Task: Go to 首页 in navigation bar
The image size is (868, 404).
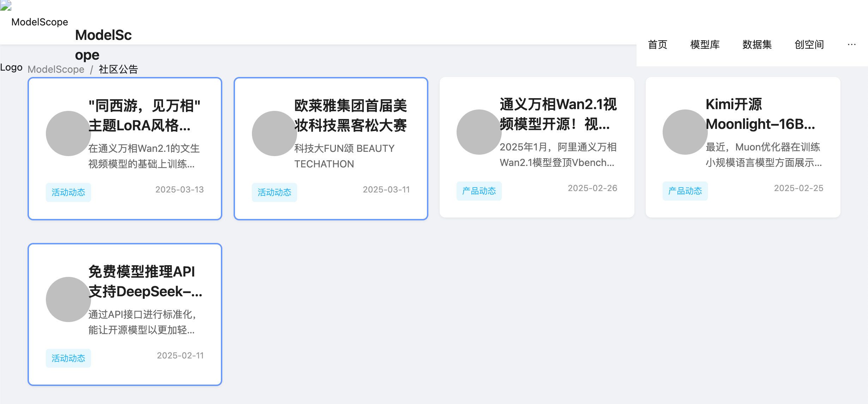Action: 658,44
